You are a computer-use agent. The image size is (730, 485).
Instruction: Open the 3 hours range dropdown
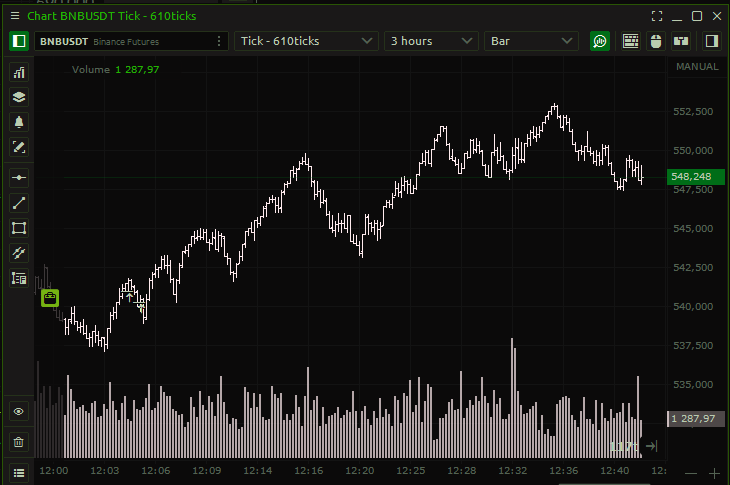pyautogui.click(x=431, y=41)
